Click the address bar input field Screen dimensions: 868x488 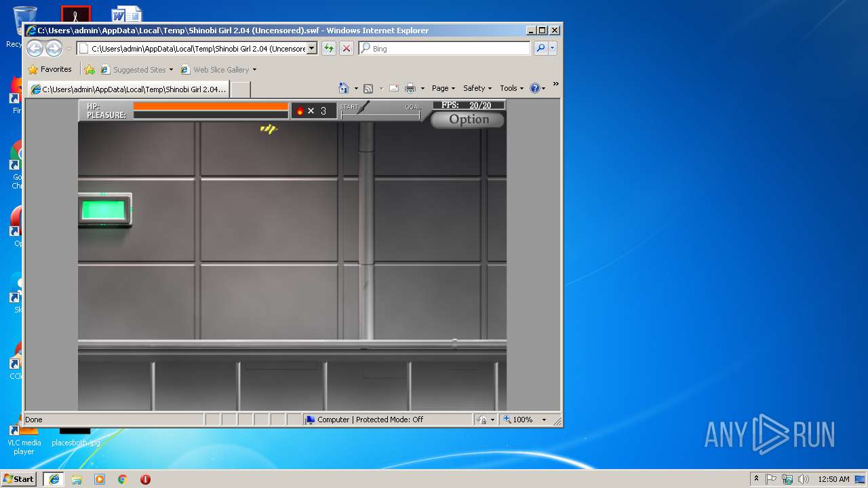tap(197, 48)
